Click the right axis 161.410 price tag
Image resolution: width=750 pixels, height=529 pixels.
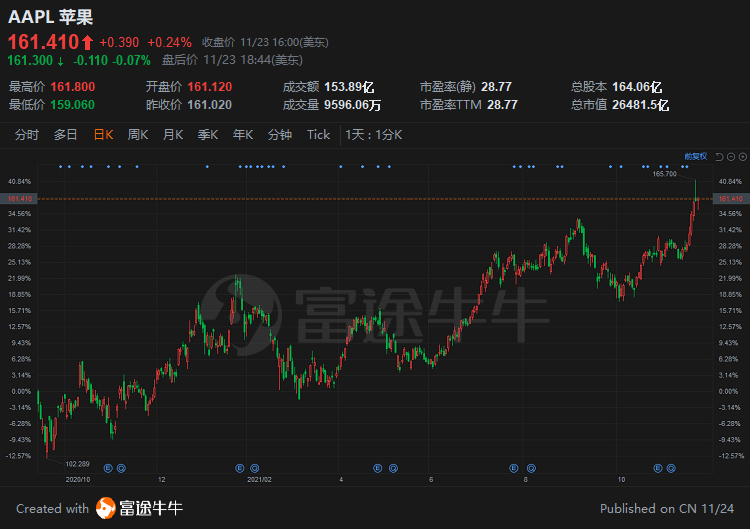731,198
